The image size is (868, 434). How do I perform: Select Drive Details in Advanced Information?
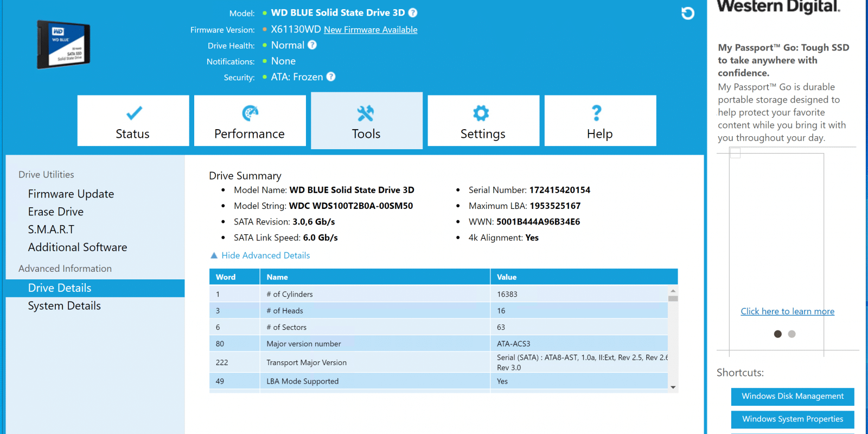pyautogui.click(x=95, y=288)
